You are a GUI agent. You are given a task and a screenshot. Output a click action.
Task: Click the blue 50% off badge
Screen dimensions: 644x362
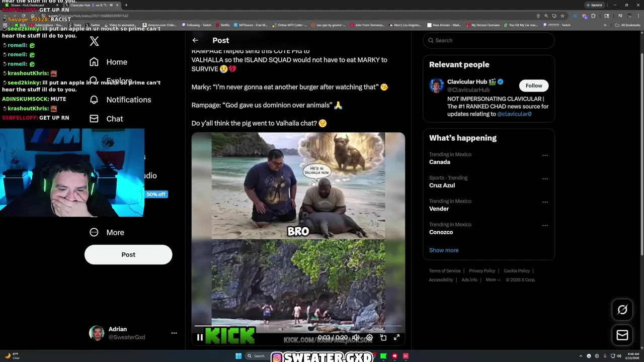pos(155,194)
